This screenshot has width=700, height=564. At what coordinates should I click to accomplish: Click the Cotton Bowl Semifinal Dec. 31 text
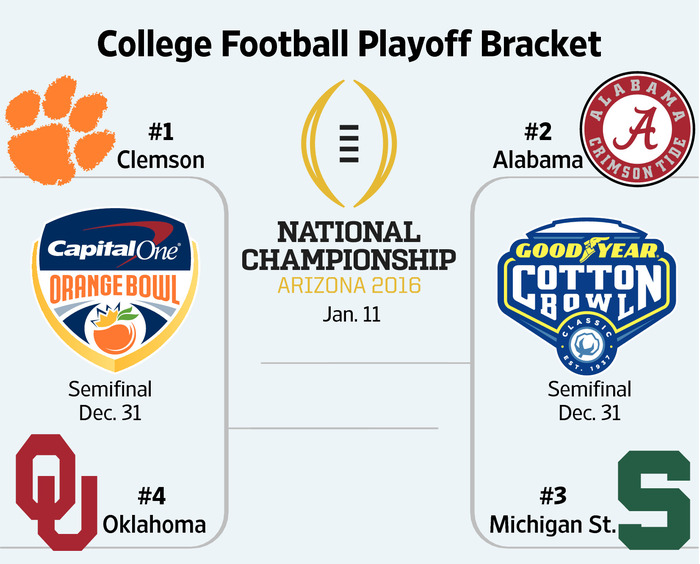(x=589, y=401)
